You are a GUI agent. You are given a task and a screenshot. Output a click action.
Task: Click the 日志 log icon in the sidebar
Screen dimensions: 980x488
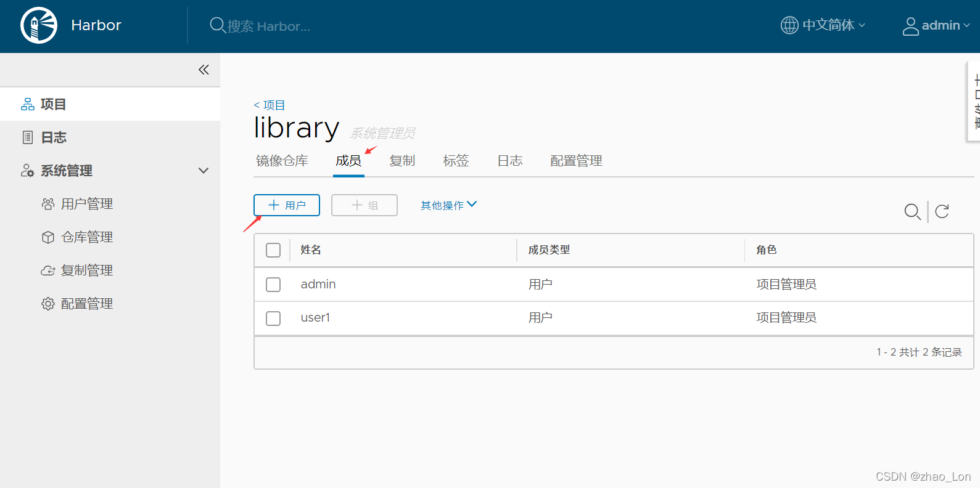pos(28,137)
